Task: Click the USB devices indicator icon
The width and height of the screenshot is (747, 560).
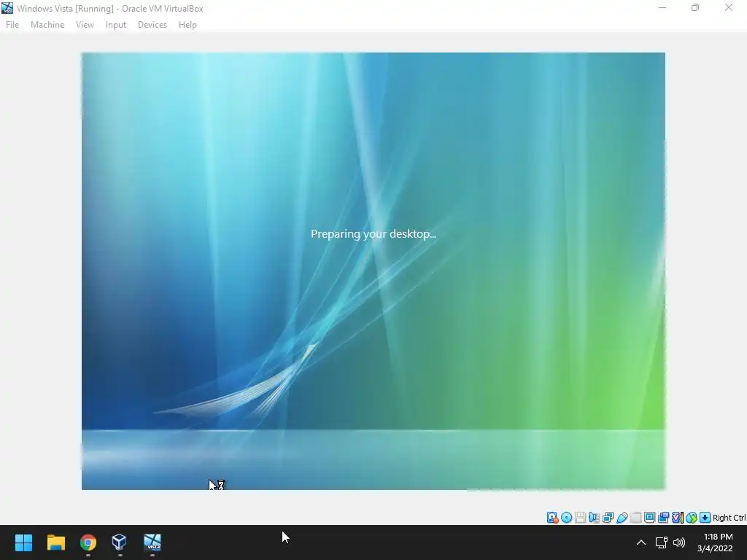Action: click(x=622, y=518)
